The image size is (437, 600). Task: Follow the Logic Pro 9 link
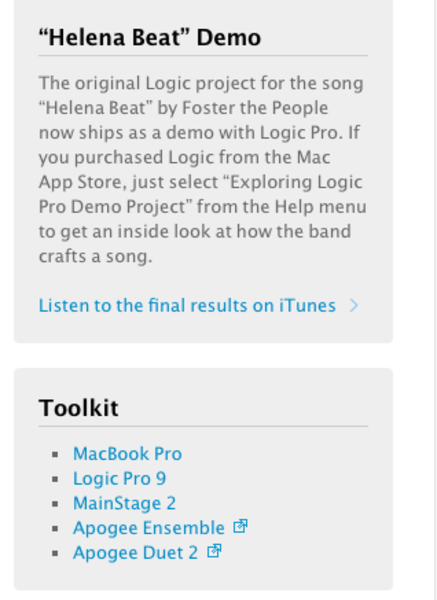coord(119,479)
